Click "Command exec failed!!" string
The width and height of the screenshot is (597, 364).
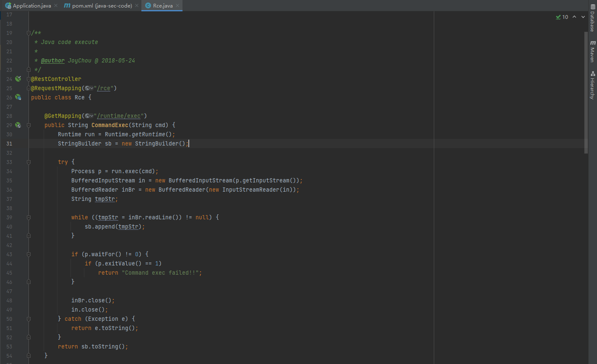[x=160, y=273]
